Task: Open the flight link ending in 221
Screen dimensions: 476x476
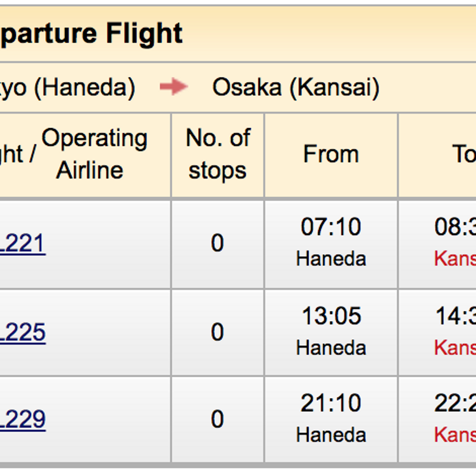Action: point(23,243)
